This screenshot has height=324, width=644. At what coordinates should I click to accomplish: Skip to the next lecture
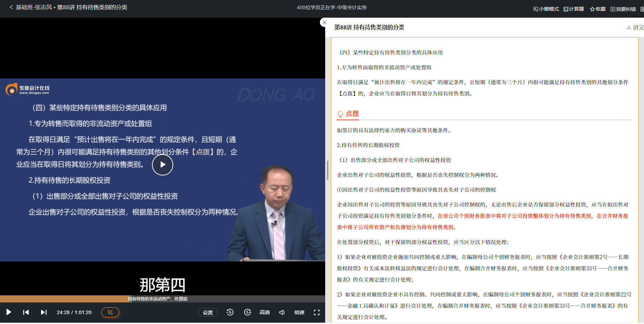[x=43, y=312]
